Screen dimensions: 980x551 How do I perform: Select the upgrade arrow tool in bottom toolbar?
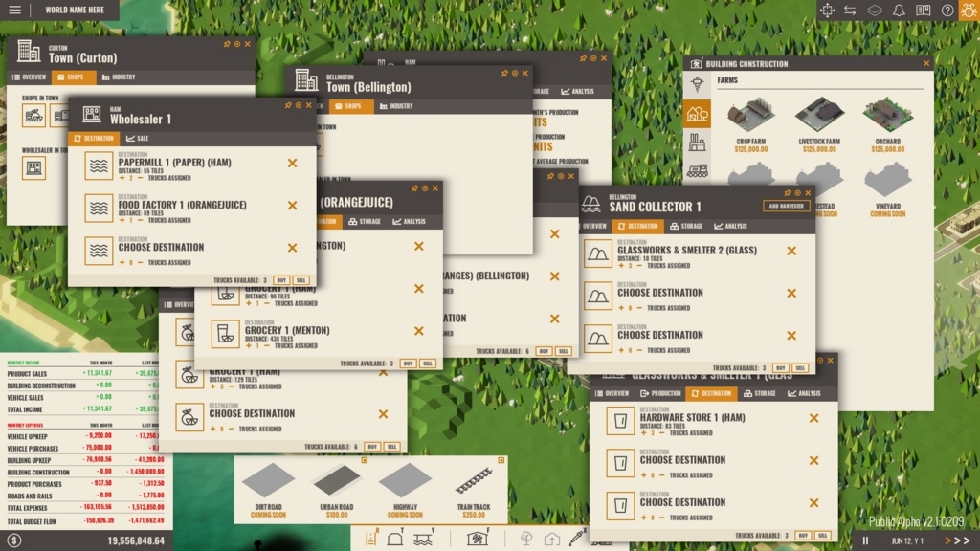(552, 538)
